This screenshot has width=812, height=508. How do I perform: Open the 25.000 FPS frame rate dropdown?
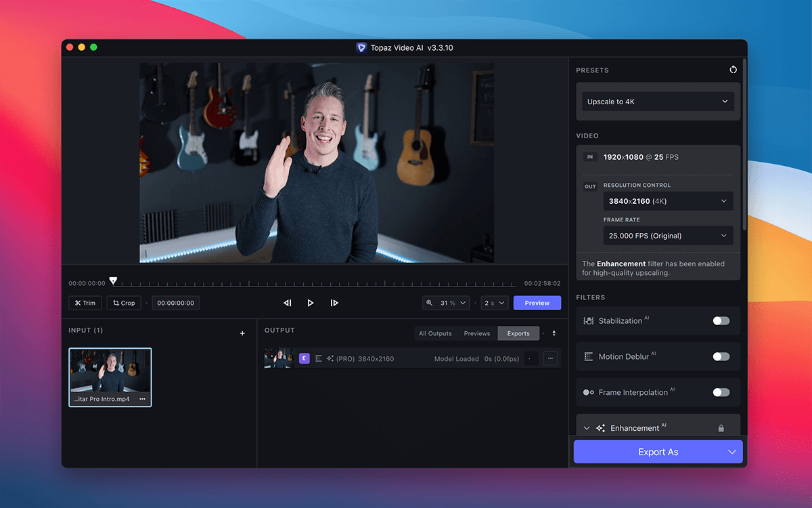(x=668, y=236)
